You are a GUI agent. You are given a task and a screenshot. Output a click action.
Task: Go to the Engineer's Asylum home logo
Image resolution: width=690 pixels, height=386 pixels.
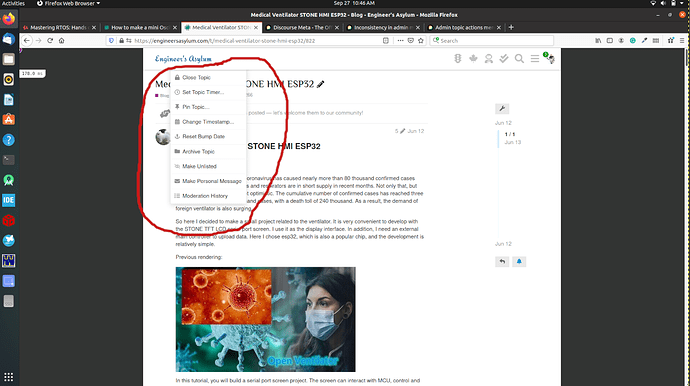point(183,59)
